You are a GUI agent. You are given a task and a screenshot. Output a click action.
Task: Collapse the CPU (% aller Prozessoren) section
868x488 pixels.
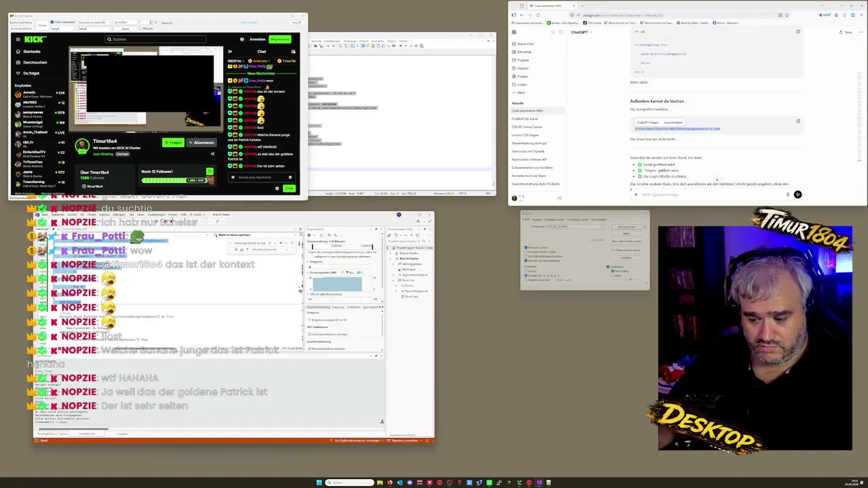pos(309,294)
